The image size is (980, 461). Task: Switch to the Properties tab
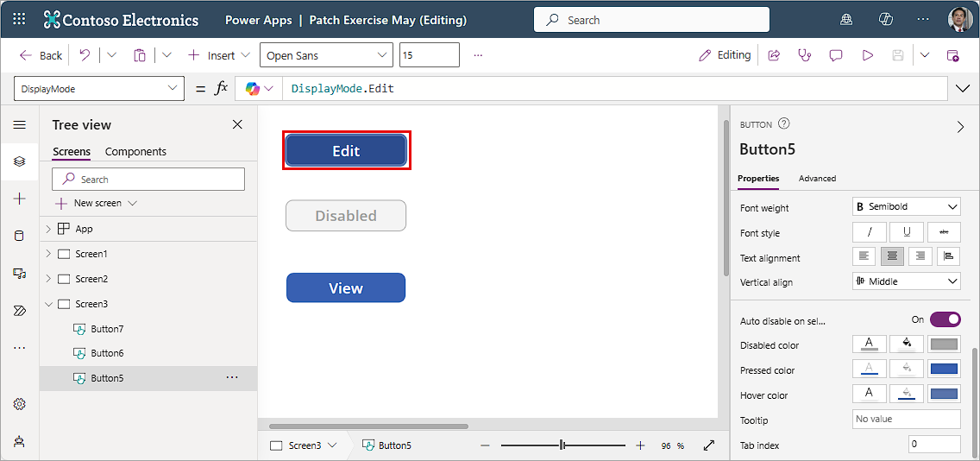point(758,178)
